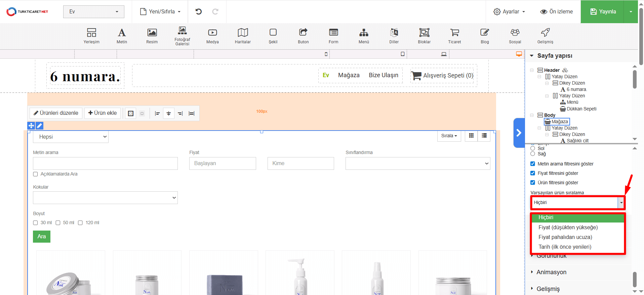
Task: Open the Hepsi category dropdown
Action: 71,137
